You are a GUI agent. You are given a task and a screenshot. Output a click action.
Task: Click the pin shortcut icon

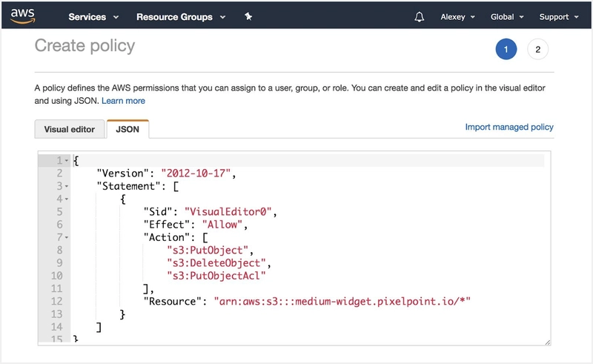248,16
